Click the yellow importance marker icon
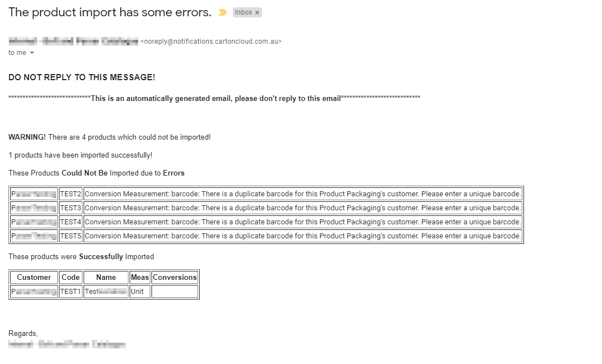The height and width of the screenshot is (364, 602). [x=223, y=12]
